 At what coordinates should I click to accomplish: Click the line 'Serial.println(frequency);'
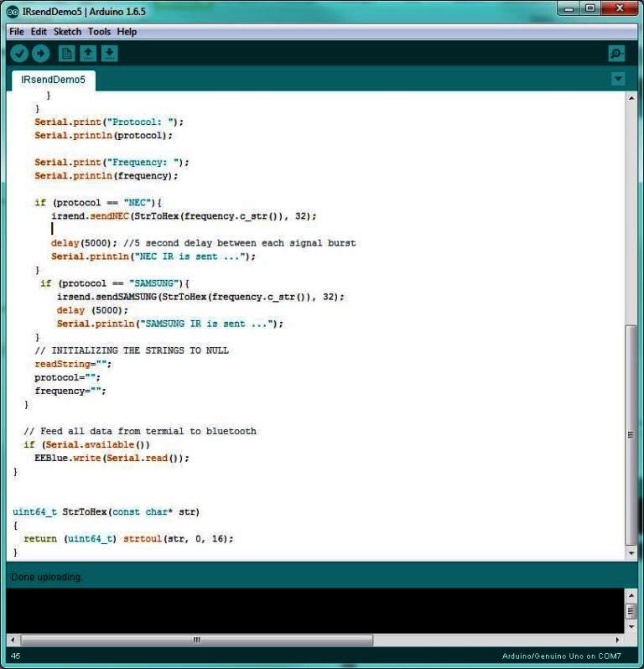106,176
